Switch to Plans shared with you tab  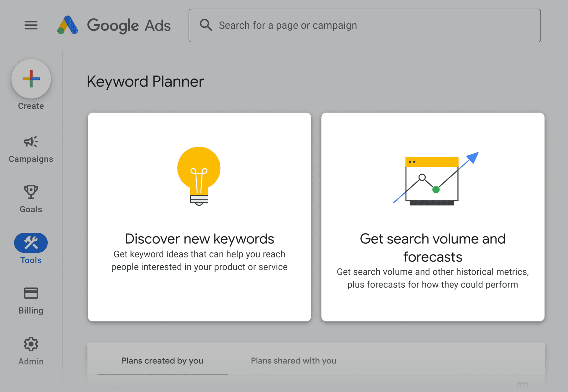pos(293,361)
